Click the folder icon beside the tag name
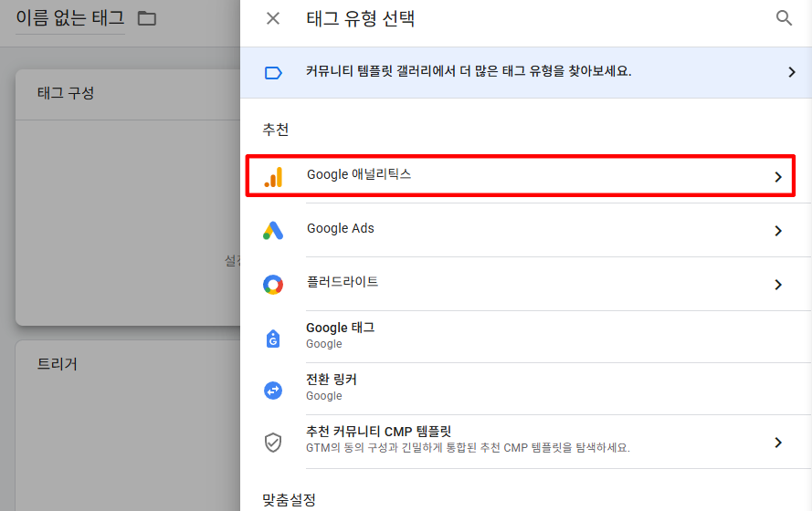This screenshot has height=511, width=812. tap(146, 18)
